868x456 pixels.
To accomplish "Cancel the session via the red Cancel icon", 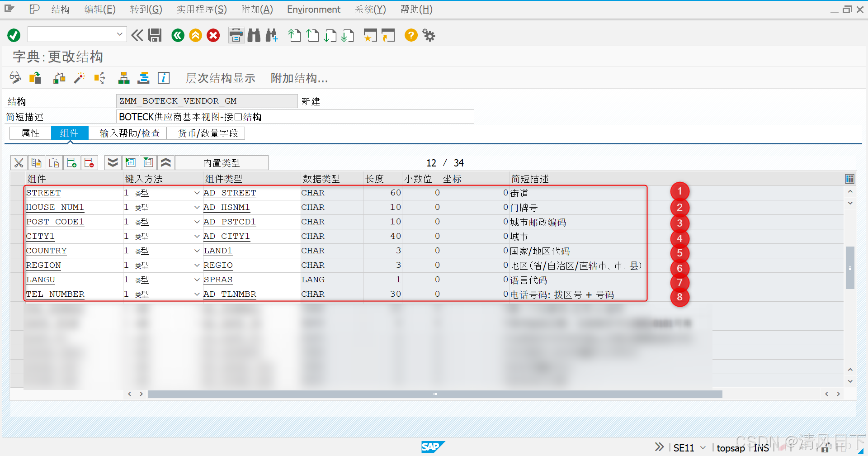I will pos(213,35).
